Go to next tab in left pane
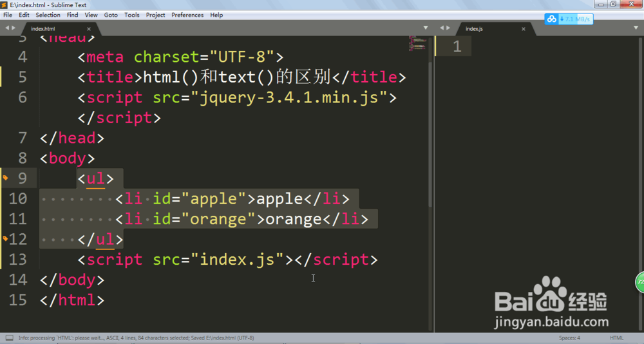The width and height of the screenshot is (644, 344). [14, 28]
